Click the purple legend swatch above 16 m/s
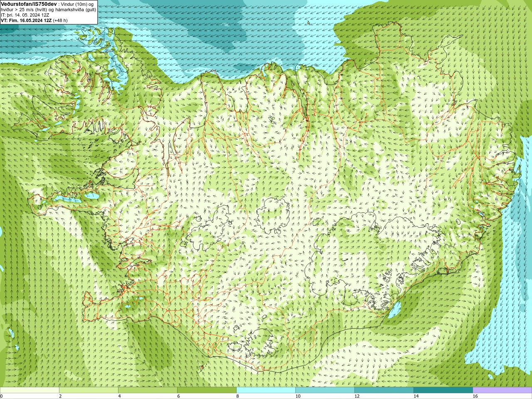The height and width of the screenshot is (399, 532). point(502,390)
